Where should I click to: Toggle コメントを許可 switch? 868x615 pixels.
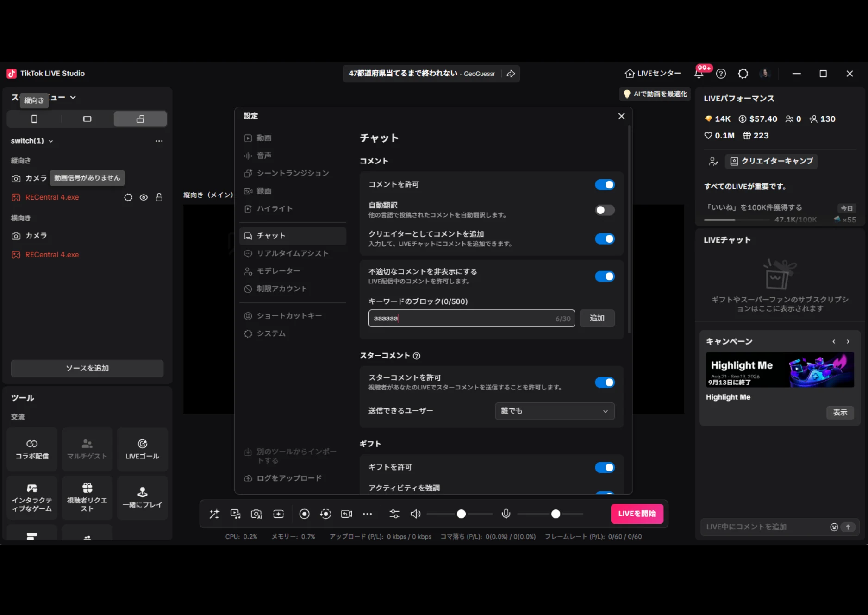(x=605, y=185)
